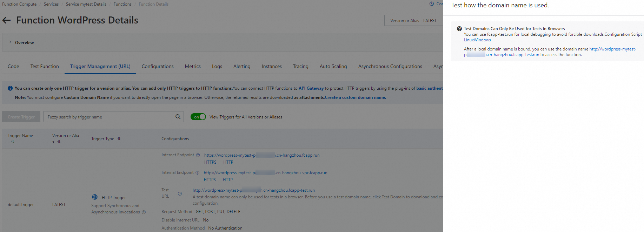Click the search magnifier icon
Viewport: 644px width, 232px height.
click(178, 117)
